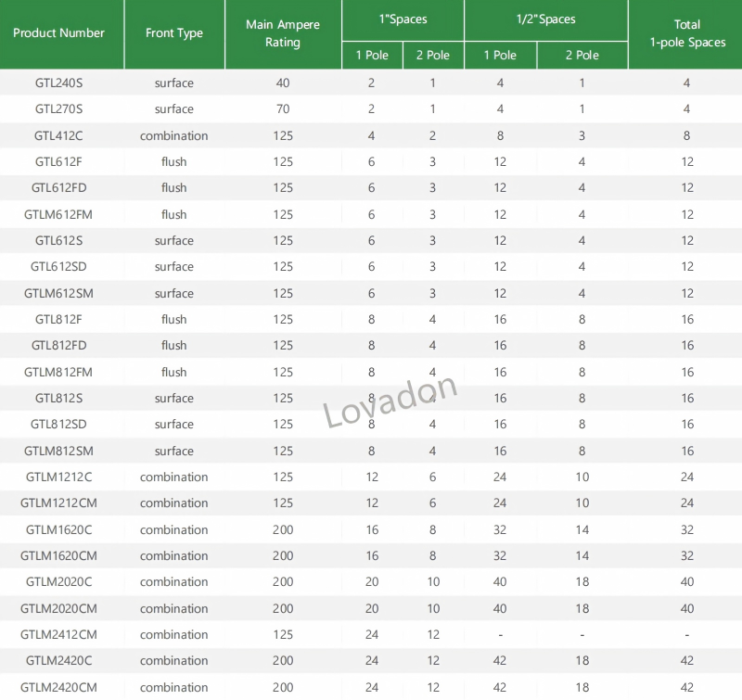Screen dimensions: 742x700
Task: Select the Total 1-pole Spaces header
Action: point(687,33)
